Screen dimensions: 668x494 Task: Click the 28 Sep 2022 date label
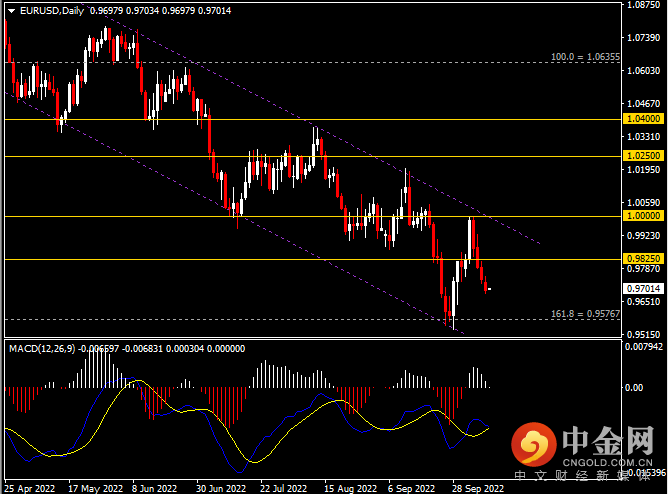point(478,488)
